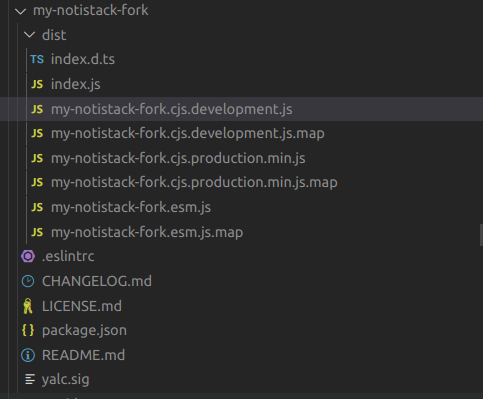The height and width of the screenshot is (399, 483).
Task: Open yalc.sig file
Action: click(x=66, y=380)
